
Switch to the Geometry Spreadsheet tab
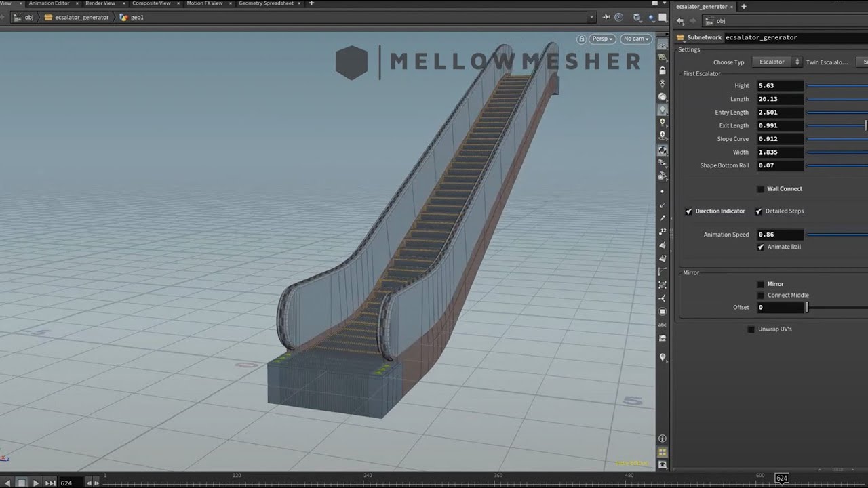[x=266, y=3]
